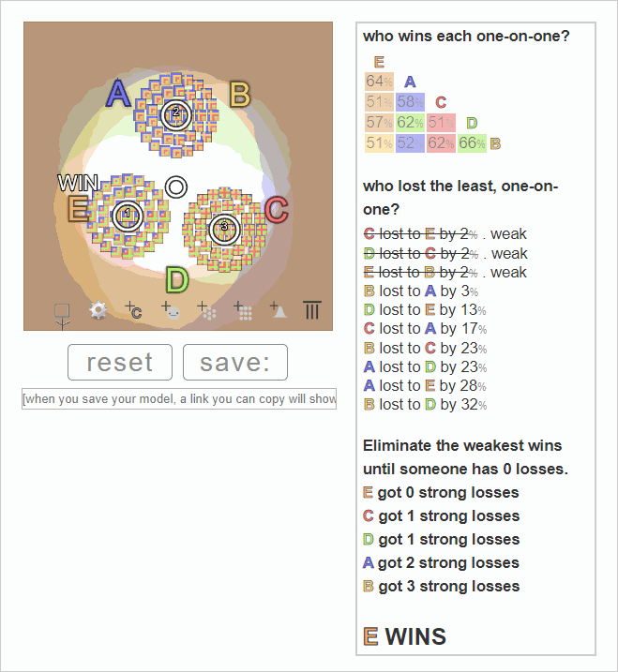
Task: Click the add single voter face icon
Action: tap(171, 310)
